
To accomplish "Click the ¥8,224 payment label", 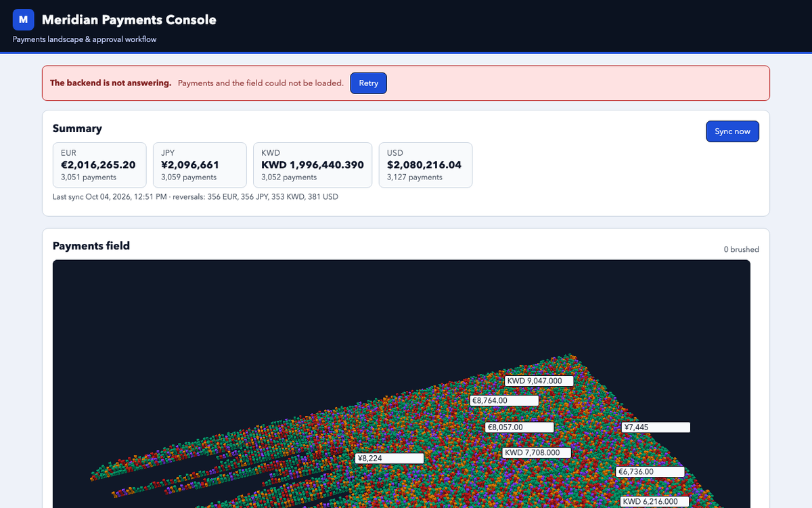I will pyautogui.click(x=389, y=459).
